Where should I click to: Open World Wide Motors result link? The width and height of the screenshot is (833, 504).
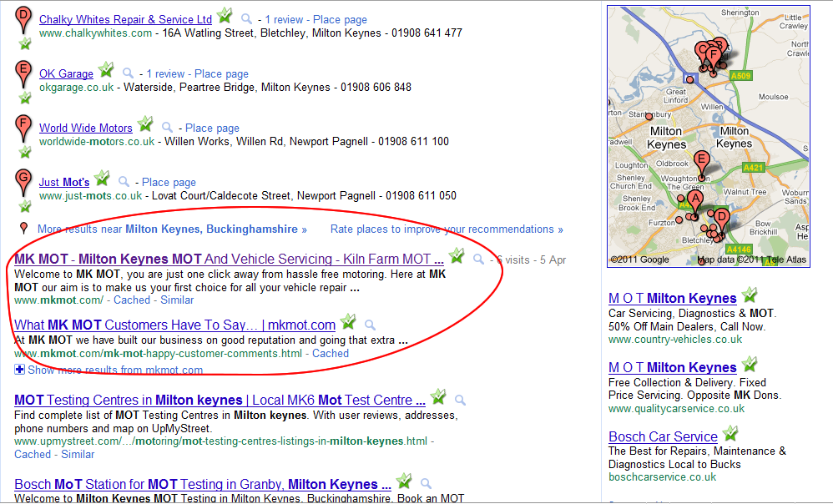tap(85, 128)
